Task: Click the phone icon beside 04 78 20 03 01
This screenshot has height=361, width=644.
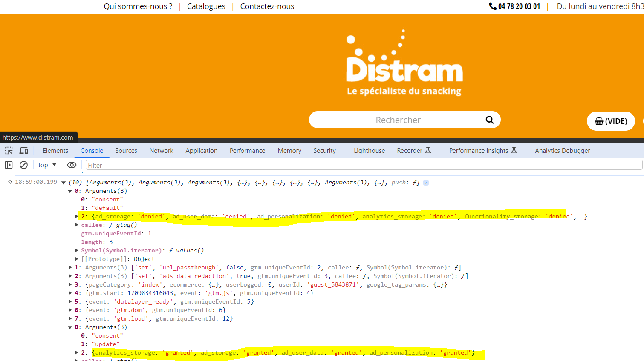Action: click(x=493, y=6)
